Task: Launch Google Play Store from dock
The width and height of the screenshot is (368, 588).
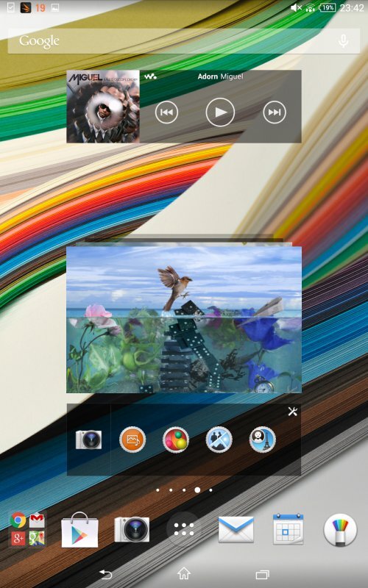Action: click(79, 529)
